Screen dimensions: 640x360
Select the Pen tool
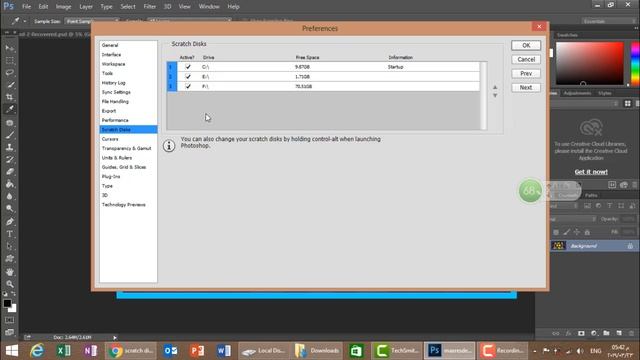[9, 222]
